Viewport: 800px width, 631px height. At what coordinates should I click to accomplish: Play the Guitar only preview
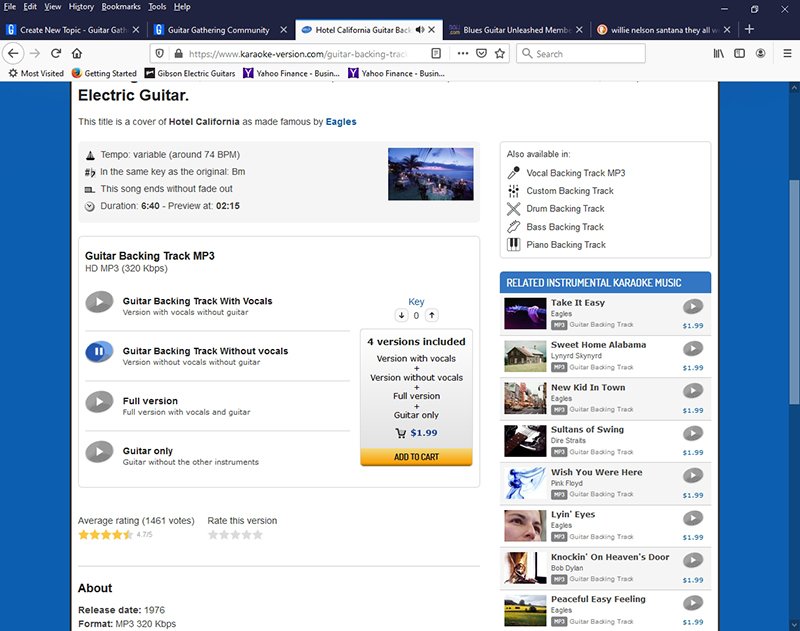99,452
